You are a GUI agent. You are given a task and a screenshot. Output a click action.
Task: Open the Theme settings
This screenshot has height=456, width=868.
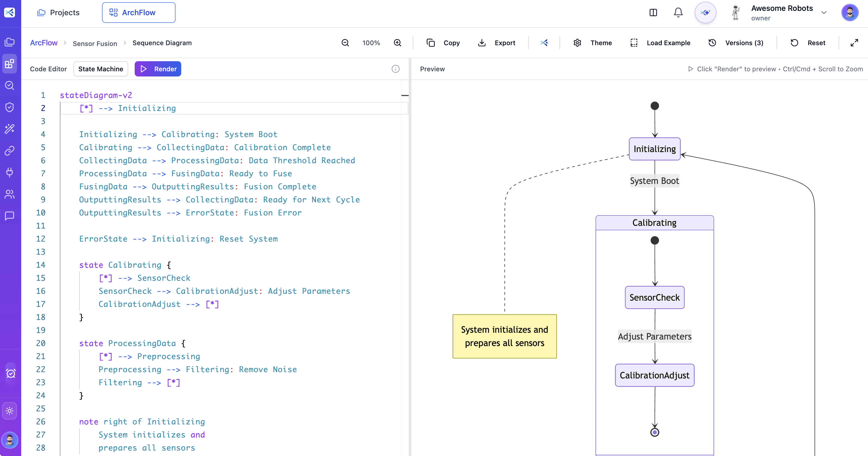(593, 43)
